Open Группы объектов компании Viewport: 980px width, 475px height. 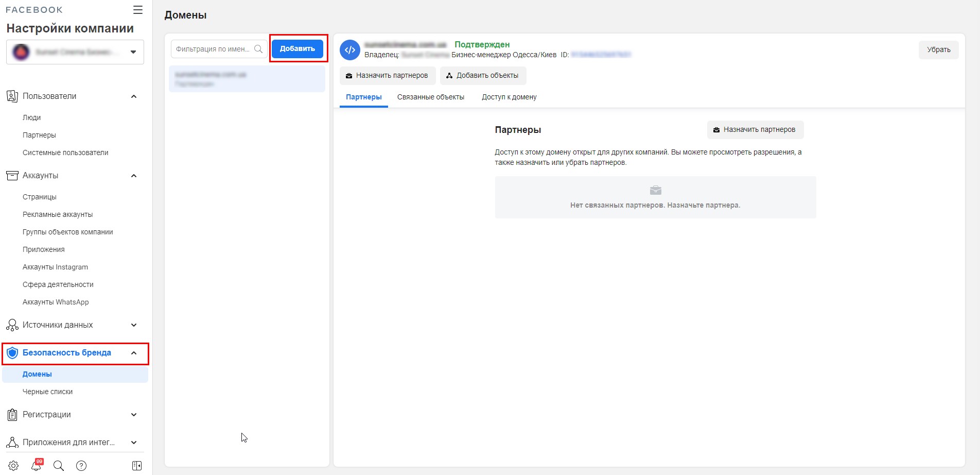click(67, 232)
